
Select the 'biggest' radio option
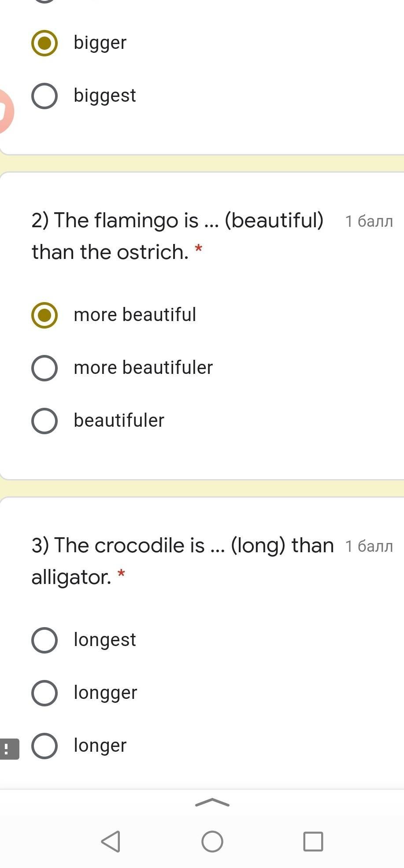tap(44, 96)
